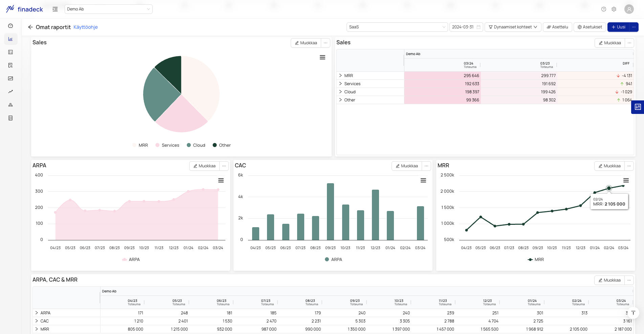
Task: Open the settings gear icon in header
Action: pos(614,9)
